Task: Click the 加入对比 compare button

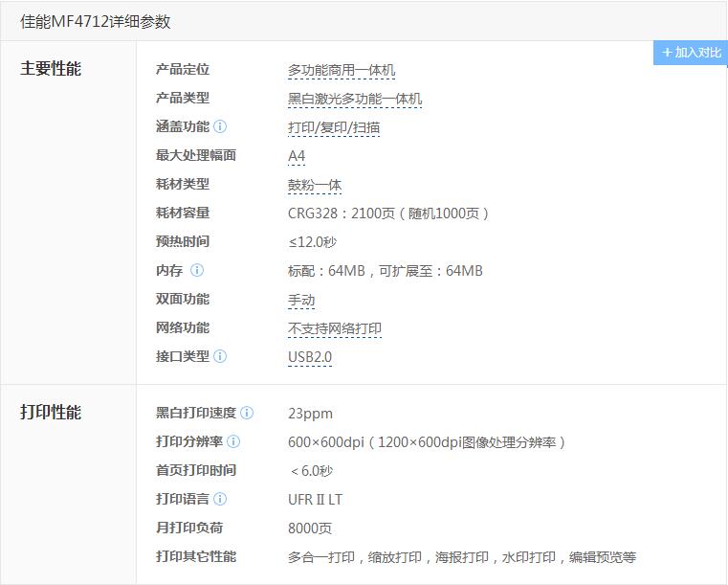Action: pyautogui.click(x=691, y=53)
